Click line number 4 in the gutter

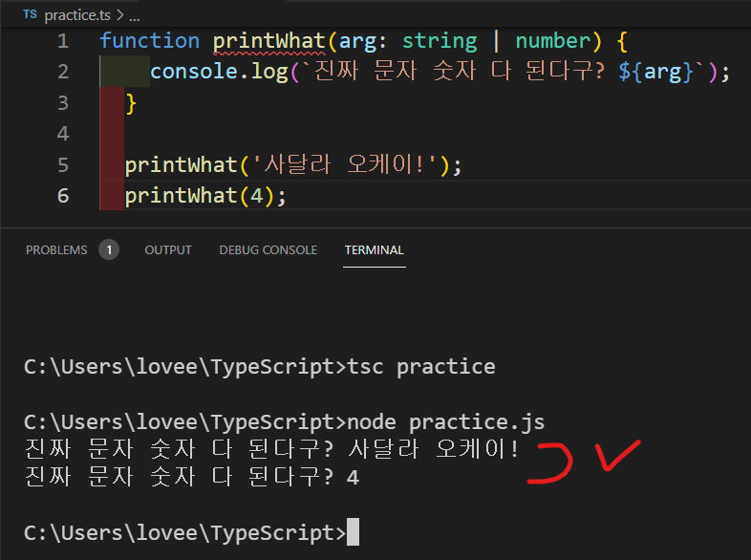point(63,134)
